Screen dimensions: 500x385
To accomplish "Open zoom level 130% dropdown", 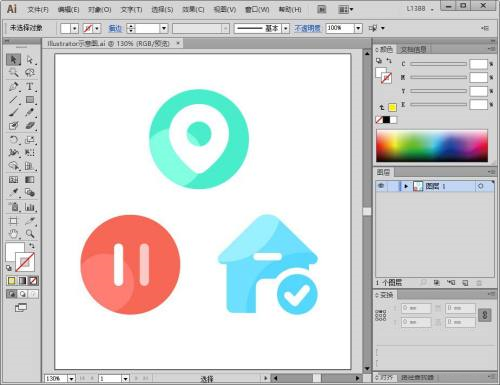I will tap(71, 379).
